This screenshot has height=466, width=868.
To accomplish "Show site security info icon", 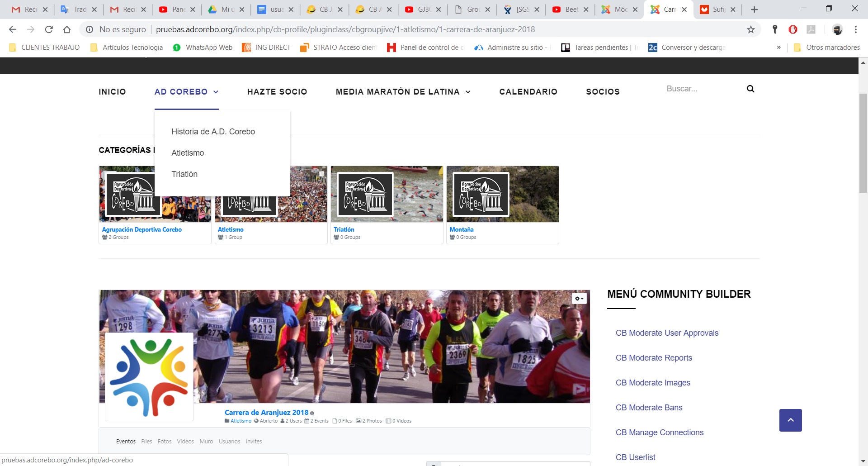I will click(90, 29).
